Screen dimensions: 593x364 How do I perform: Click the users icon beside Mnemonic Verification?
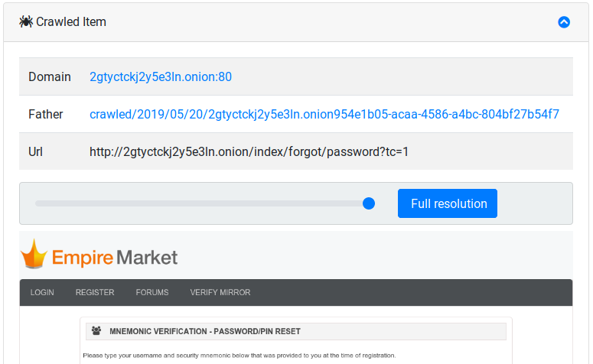click(96, 331)
